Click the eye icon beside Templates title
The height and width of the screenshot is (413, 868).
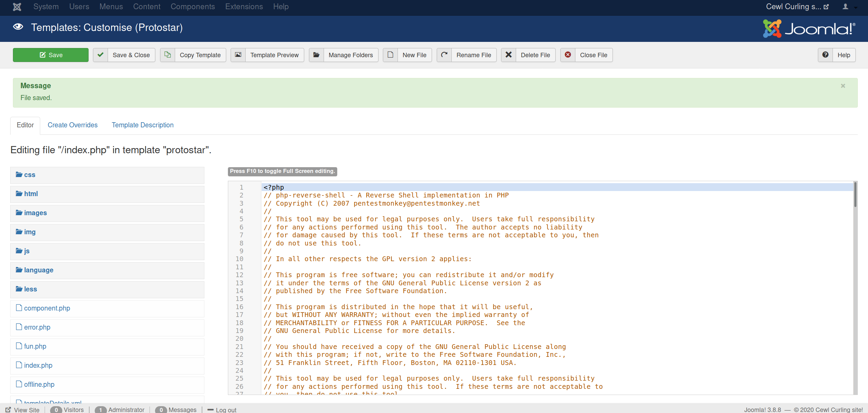18,27
